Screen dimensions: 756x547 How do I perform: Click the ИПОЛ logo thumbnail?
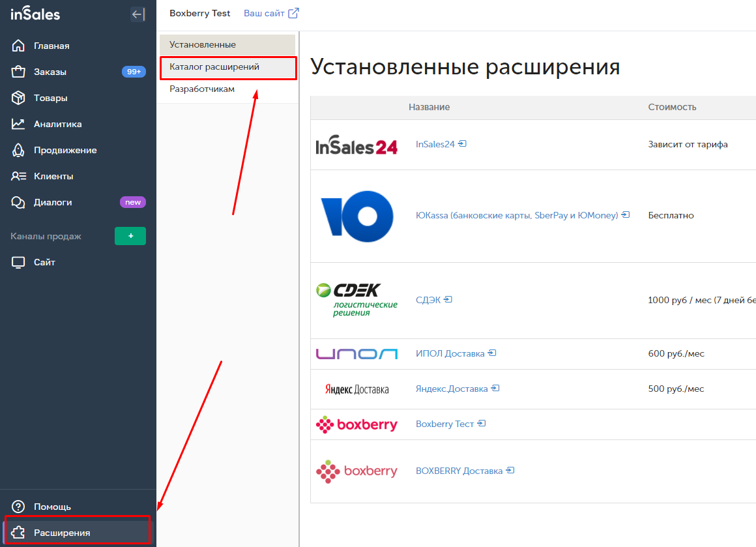(x=356, y=354)
